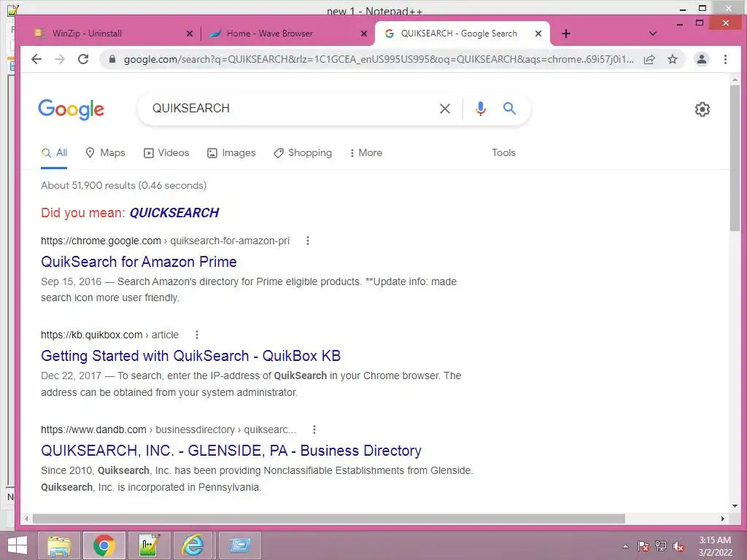Open the Chrome three-dot menu
This screenshot has width=747, height=560.
tap(725, 59)
